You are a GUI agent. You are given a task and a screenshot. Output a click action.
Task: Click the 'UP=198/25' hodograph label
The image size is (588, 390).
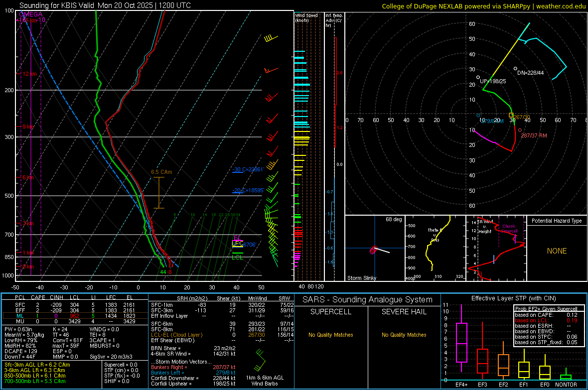click(493, 81)
